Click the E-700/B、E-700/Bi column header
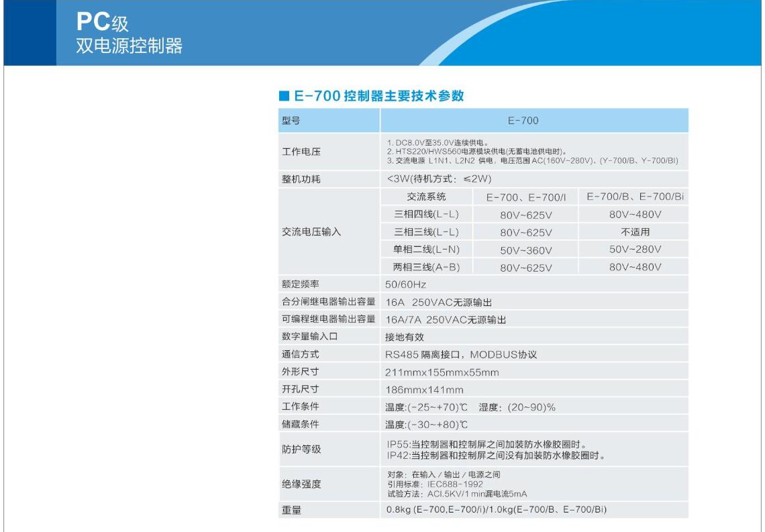 click(635, 197)
